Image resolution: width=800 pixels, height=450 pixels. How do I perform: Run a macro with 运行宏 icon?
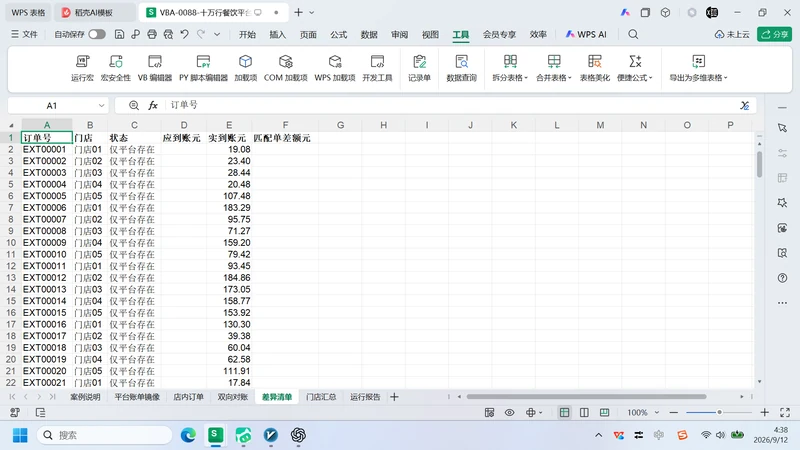82,68
